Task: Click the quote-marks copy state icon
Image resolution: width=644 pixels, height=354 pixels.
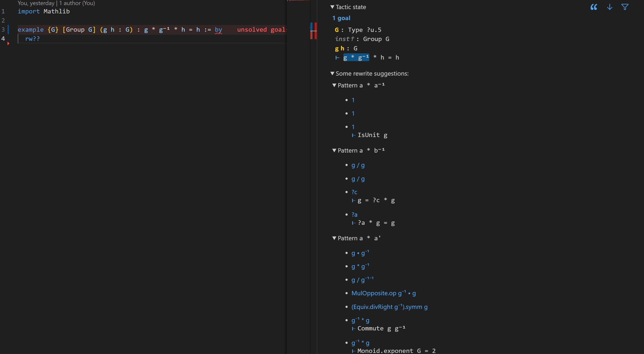Action: [594, 7]
